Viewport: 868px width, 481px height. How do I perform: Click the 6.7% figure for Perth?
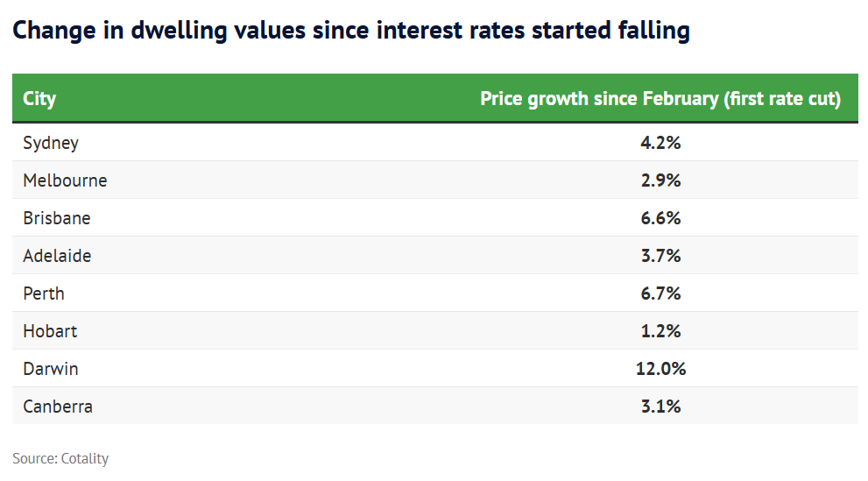(x=660, y=294)
